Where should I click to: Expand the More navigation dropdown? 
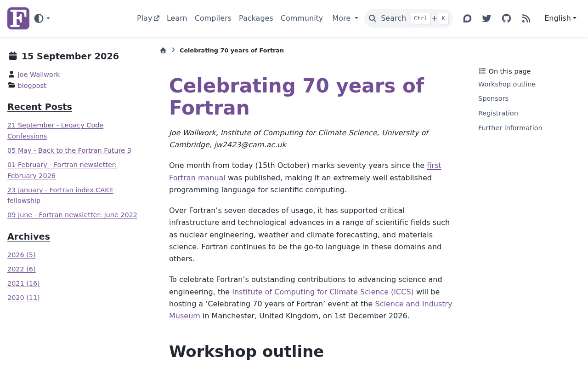coord(345,18)
